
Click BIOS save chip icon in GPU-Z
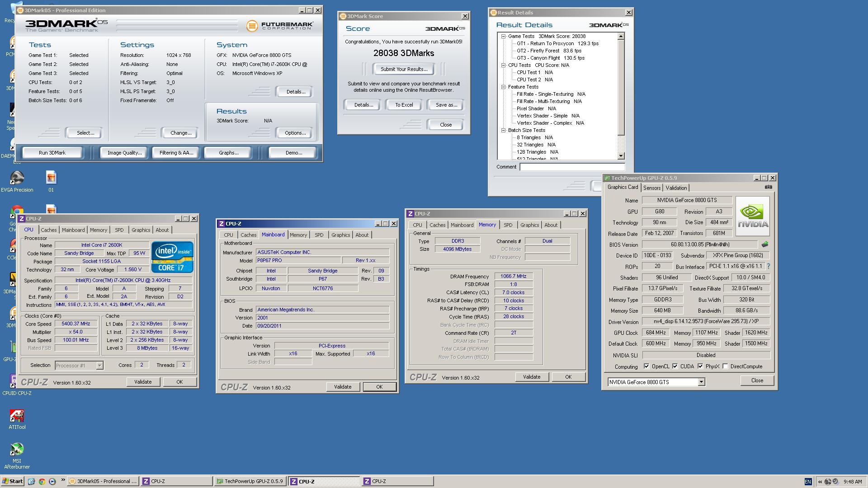[x=764, y=244]
